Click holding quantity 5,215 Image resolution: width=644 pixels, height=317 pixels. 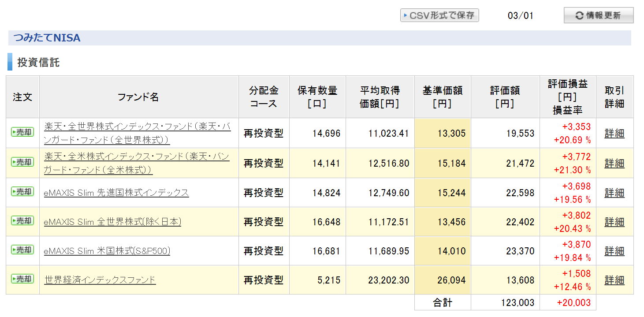(x=329, y=280)
